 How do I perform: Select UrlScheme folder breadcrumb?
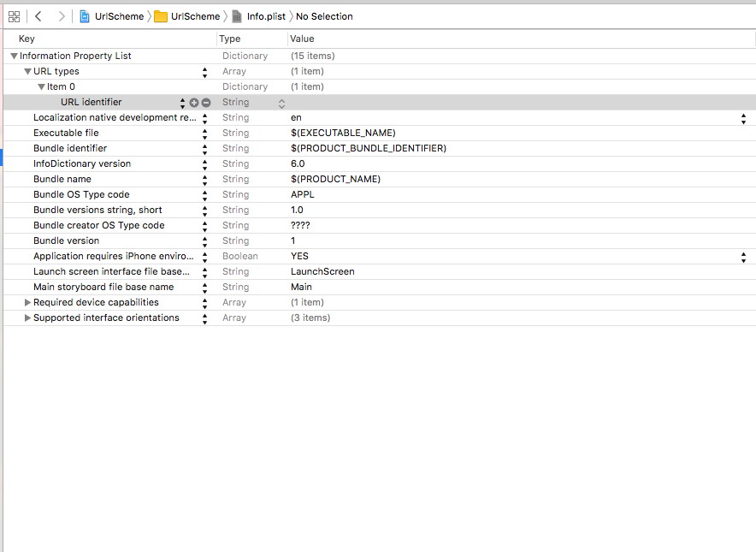(x=195, y=16)
